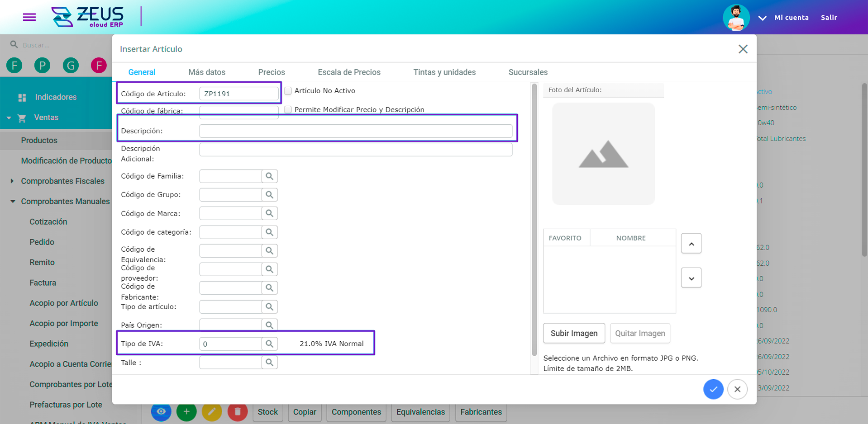Open the account dropdown next to the avatar

point(762,18)
